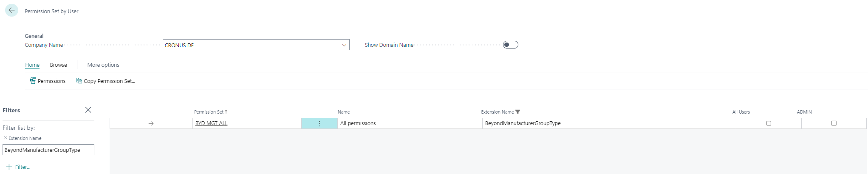Click the back arrow button
The height and width of the screenshot is (174, 868).
point(11,10)
